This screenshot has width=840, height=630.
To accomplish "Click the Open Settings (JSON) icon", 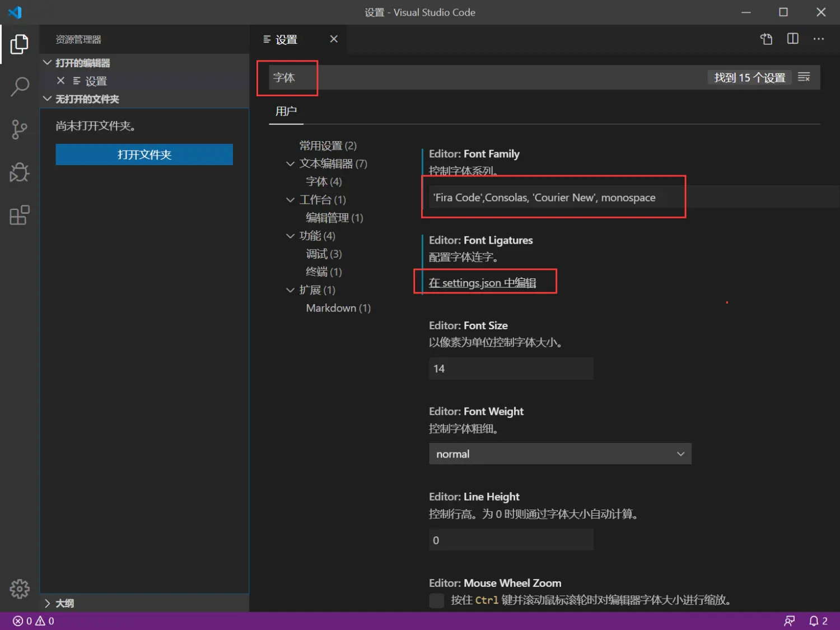I will (x=766, y=39).
